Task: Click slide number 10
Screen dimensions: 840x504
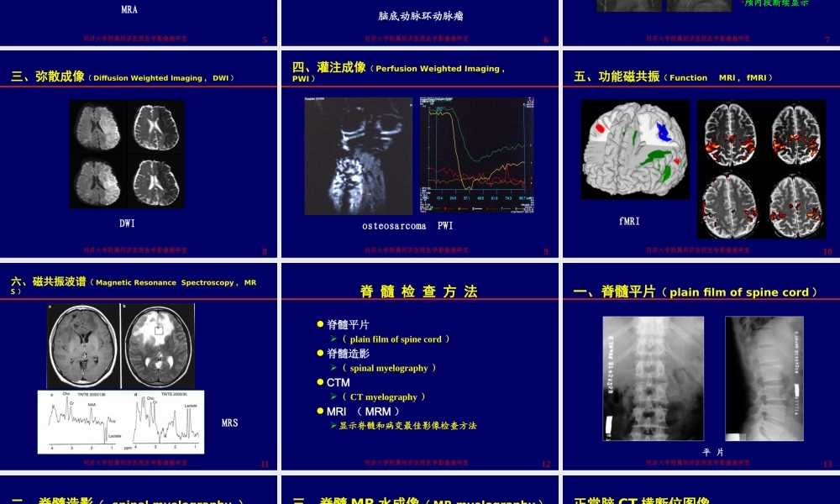Action: (x=827, y=250)
